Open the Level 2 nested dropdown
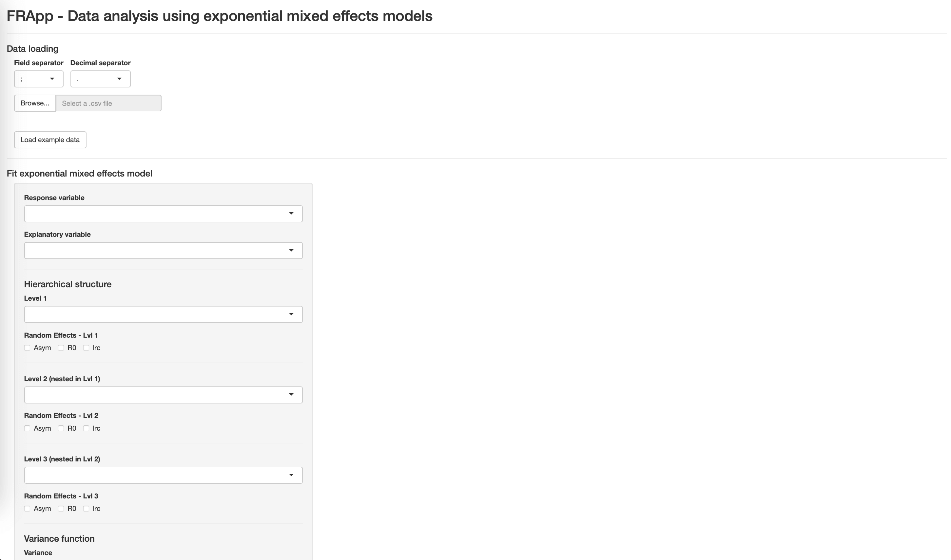 [163, 394]
